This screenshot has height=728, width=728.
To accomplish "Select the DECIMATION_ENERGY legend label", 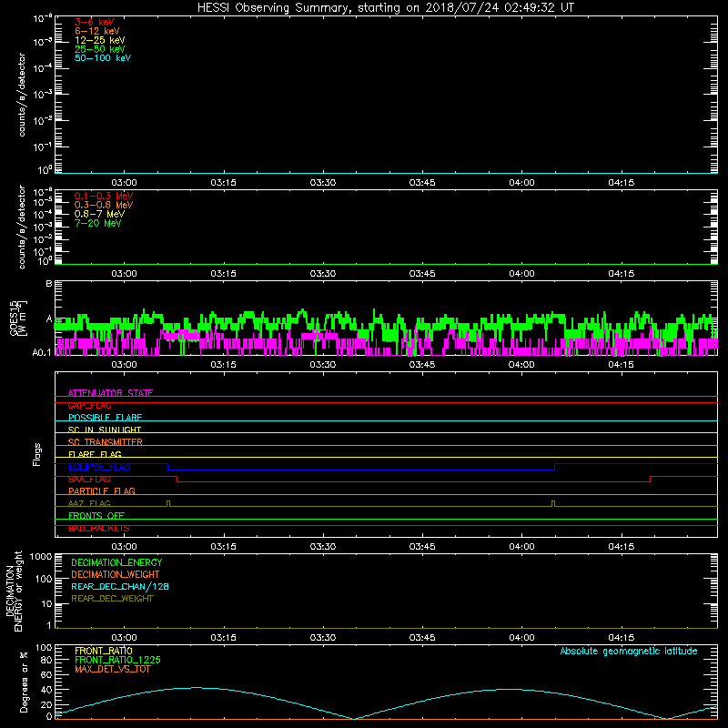I will (116, 562).
